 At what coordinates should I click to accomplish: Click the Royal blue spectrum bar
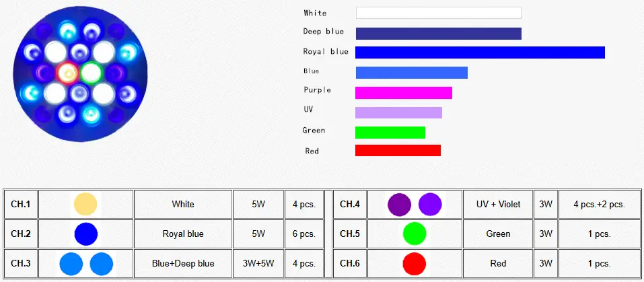tap(480, 52)
